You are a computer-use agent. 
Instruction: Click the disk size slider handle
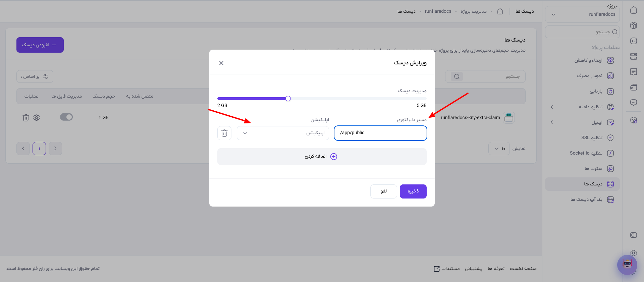[288, 99]
